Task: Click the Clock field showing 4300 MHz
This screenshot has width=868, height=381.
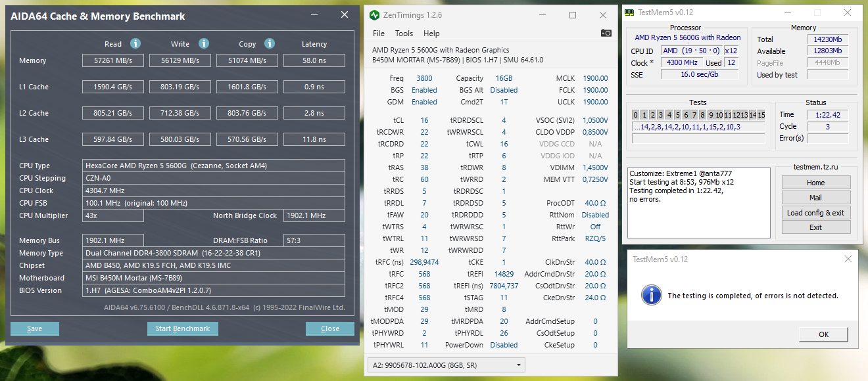Action: pyautogui.click(x=681, y=62)
